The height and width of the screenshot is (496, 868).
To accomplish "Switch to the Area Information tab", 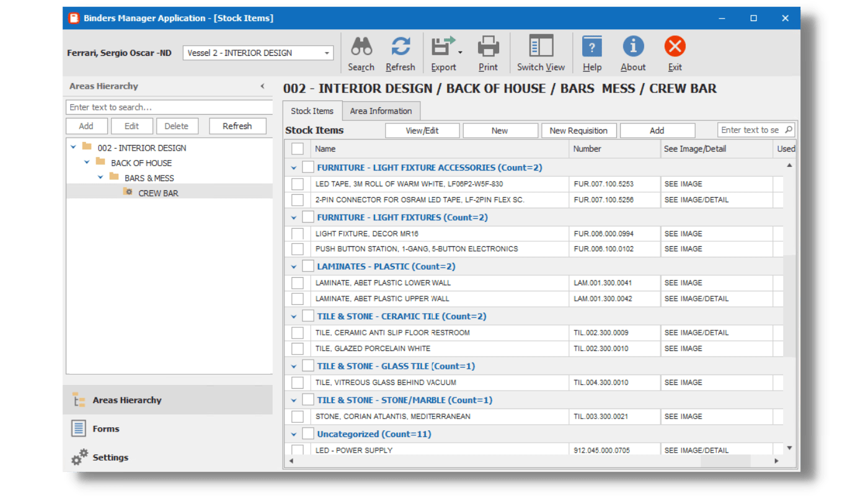I will (x=381, y=111).
